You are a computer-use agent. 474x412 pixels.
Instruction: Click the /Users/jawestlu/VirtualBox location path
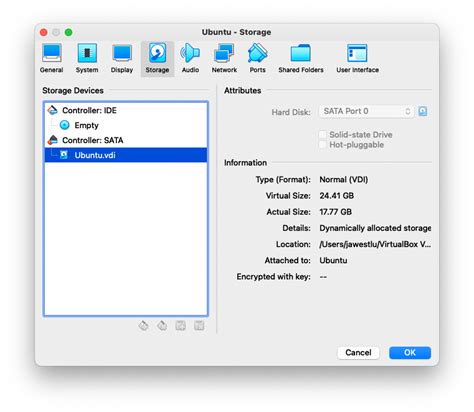coord(375,244)
